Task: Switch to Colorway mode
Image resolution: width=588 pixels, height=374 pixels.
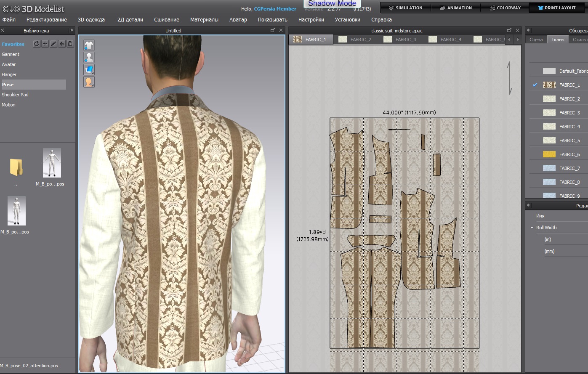Action: coord(505,8)
